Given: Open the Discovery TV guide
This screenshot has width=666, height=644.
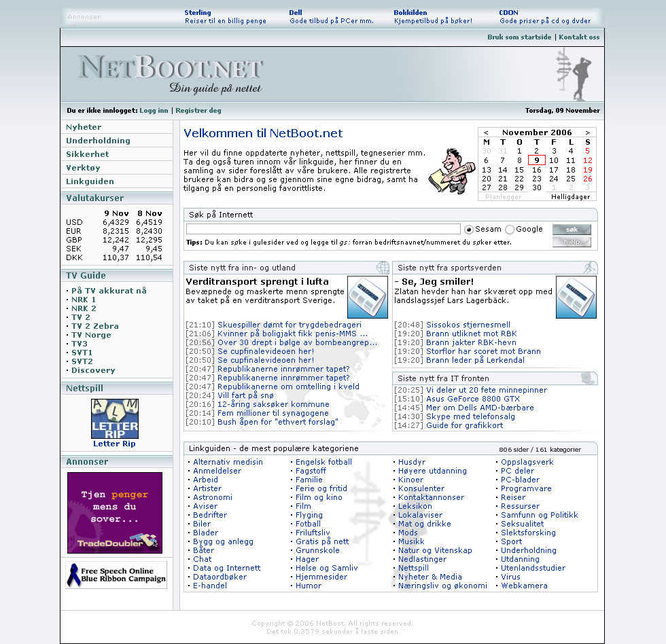Looking at the screenshot, I should tap(94, 370).
